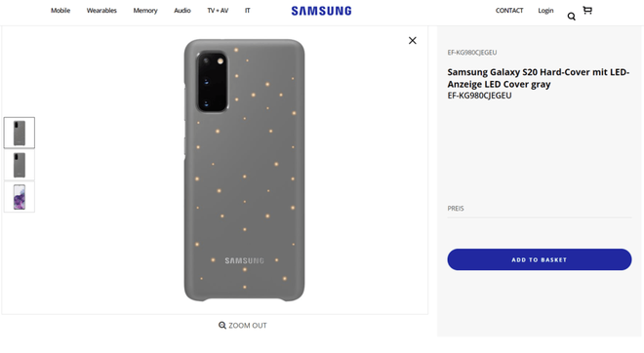The image size is (644, 353).
Task: Close the enlarged image viewer
Action: tap(413, 40)
